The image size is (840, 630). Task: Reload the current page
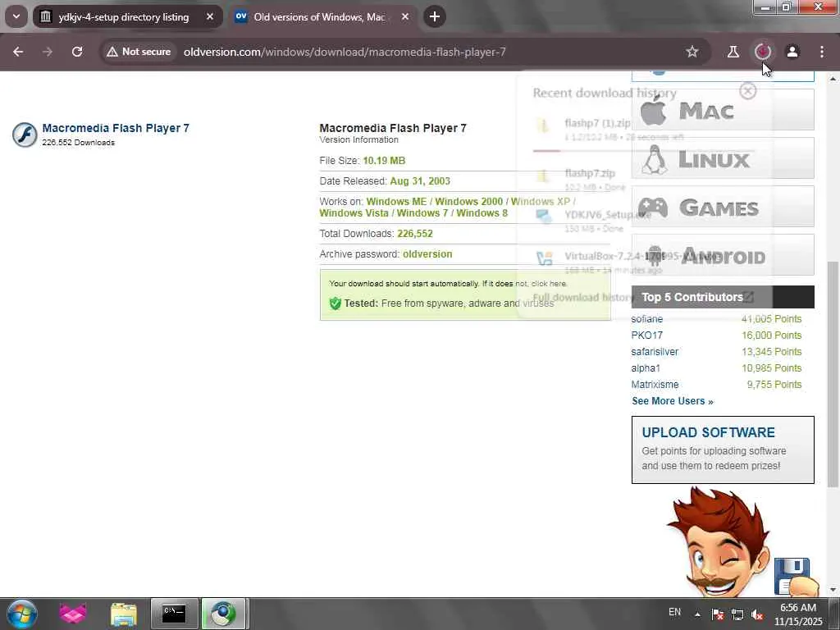(77, 52)
